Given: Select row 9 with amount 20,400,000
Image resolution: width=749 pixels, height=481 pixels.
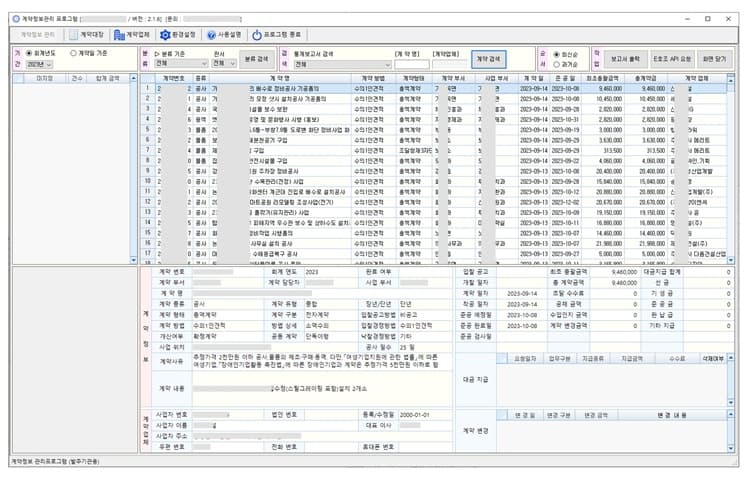Looking at the screenshot, I should click(x=434, y=171).
